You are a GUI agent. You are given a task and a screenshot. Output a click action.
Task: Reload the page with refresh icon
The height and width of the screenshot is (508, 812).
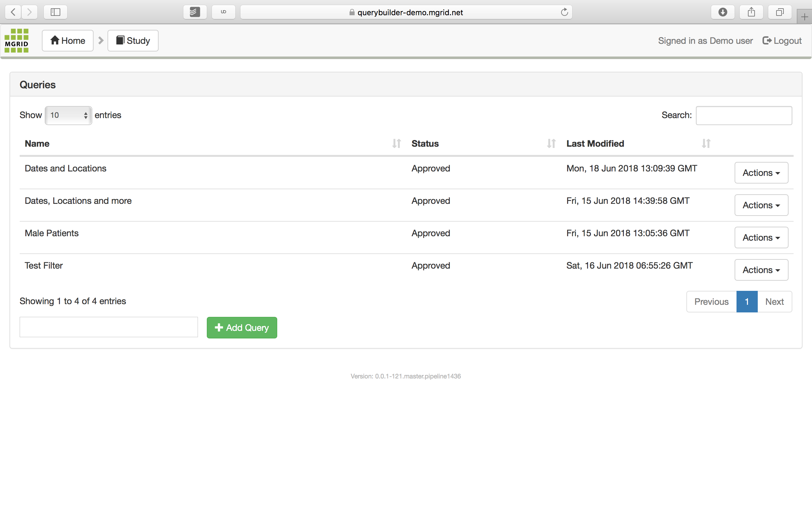click(564, 12)
